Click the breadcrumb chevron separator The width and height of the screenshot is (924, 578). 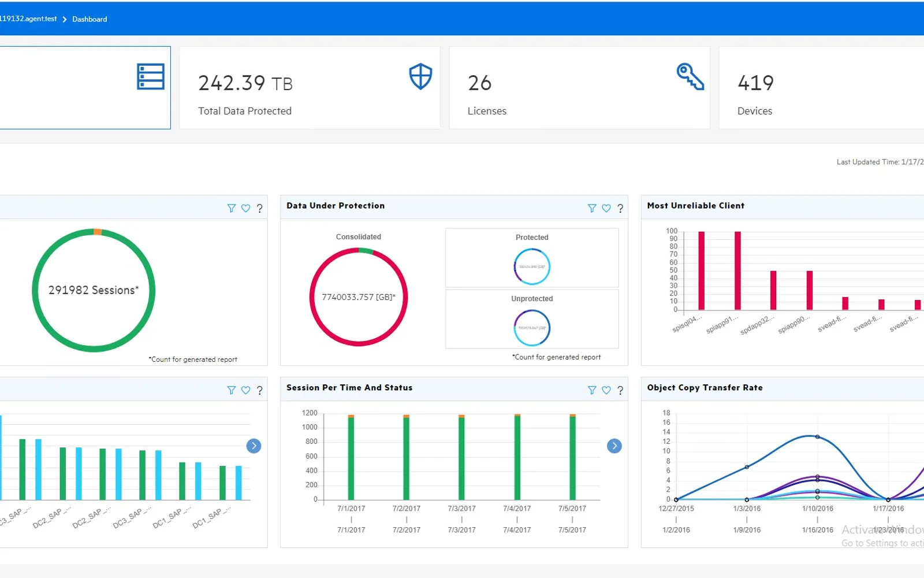[65, 19]
